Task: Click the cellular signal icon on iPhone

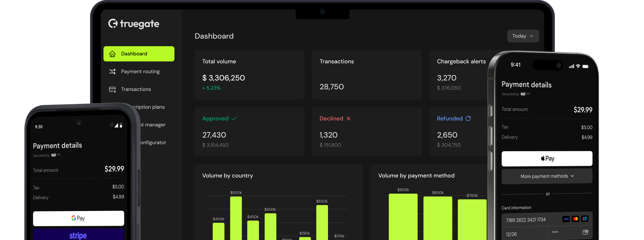Action: click(571, 66)
